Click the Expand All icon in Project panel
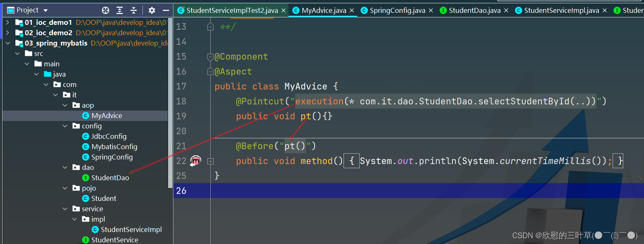 click(120, 10)
